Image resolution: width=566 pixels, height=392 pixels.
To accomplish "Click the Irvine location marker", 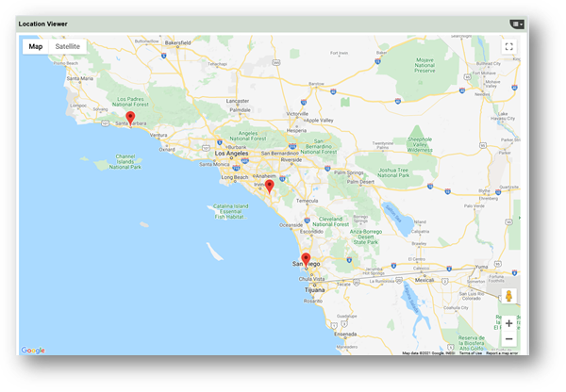I will click(x=269, y=186).
